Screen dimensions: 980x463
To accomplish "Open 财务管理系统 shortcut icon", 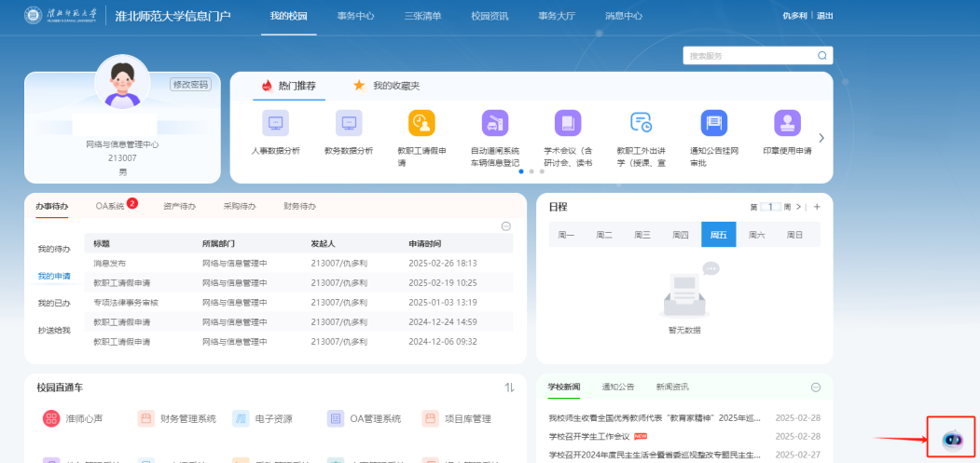I will pyautogui.click(x=145, y=419).
